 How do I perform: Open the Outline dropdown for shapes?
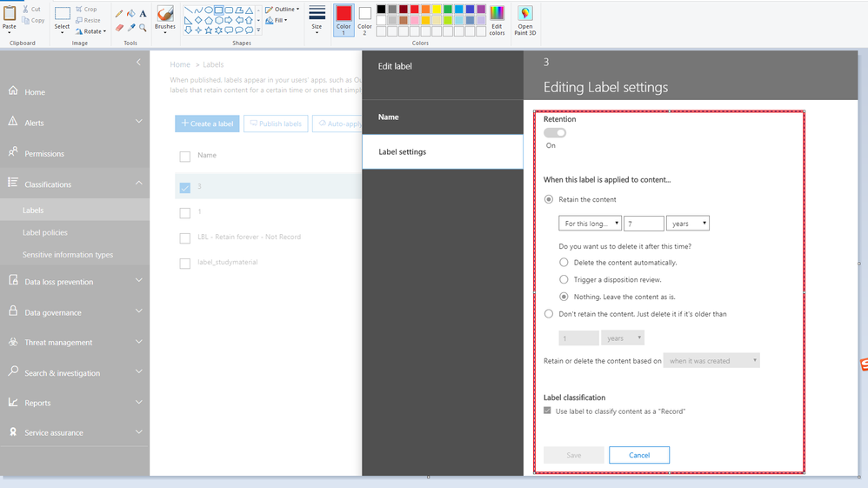(283, 10)
